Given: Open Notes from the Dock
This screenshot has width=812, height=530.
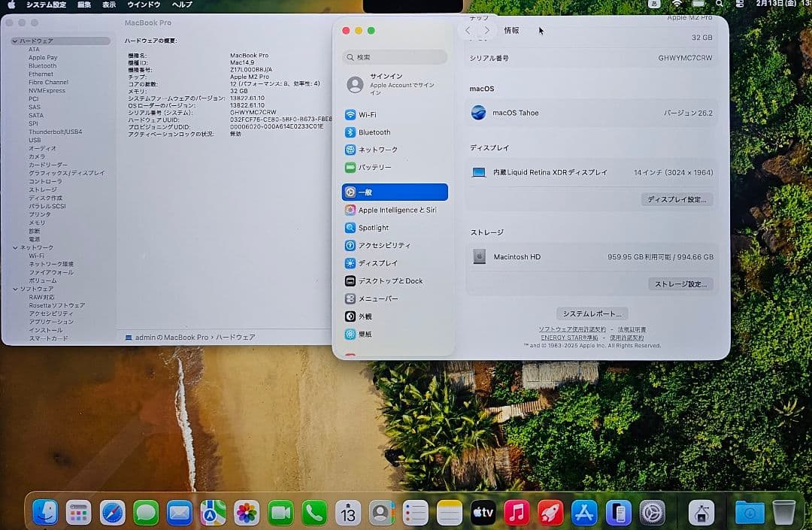Looking at the screenshot, I should tap(449, 513).
